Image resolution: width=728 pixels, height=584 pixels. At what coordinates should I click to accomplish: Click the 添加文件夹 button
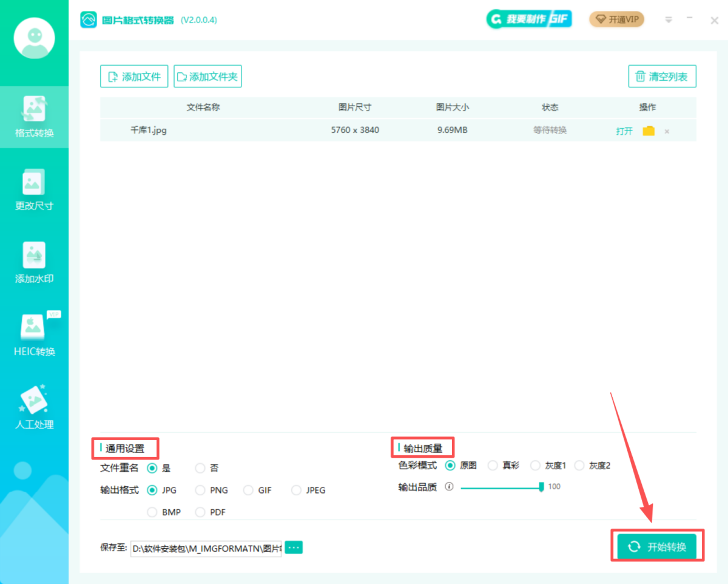pyautogui.click(x=207, y=76)
